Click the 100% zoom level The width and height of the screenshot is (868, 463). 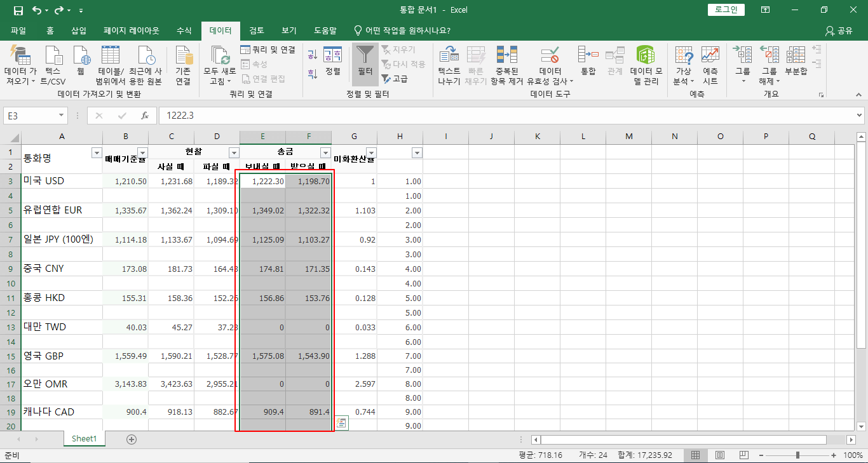coord(852,455)
